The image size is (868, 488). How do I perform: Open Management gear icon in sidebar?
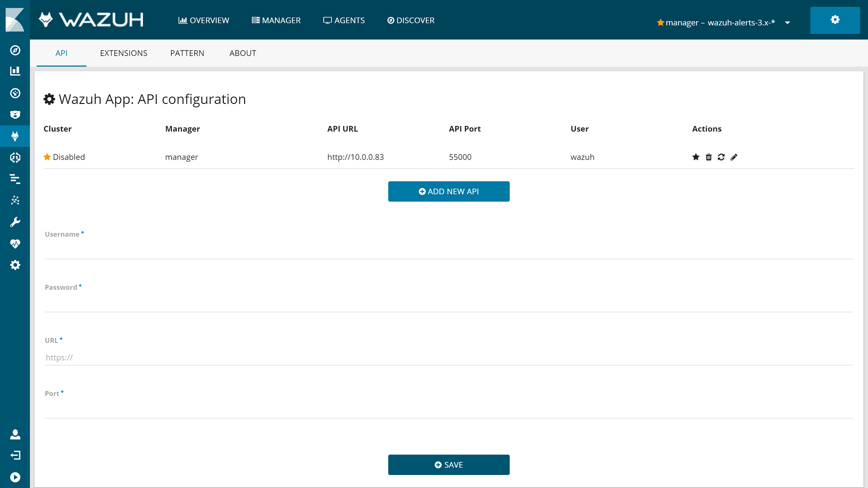(x=15, y=265)
